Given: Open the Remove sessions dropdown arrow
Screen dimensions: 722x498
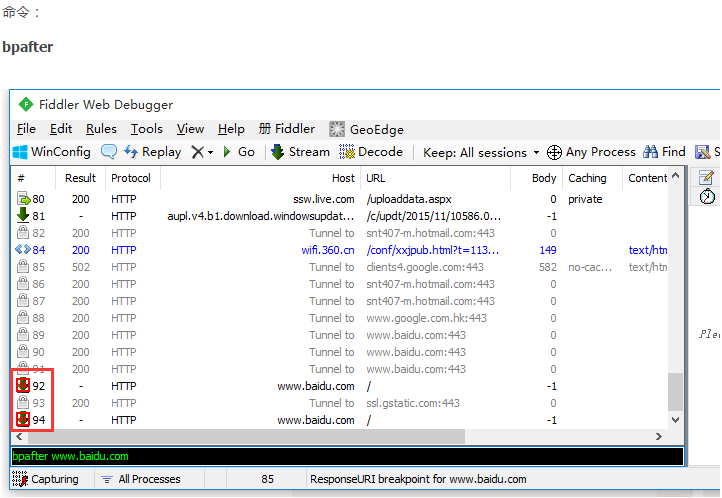Looking at the screenshot, I should (x=210, y=152).
